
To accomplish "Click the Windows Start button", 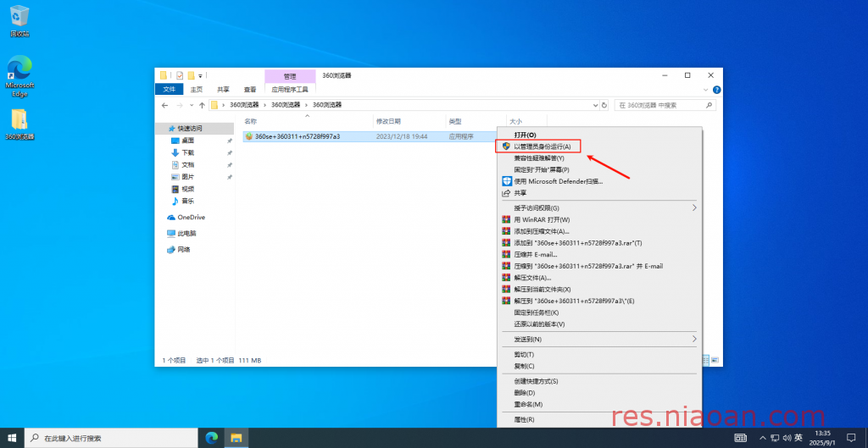I will [12, 438].
